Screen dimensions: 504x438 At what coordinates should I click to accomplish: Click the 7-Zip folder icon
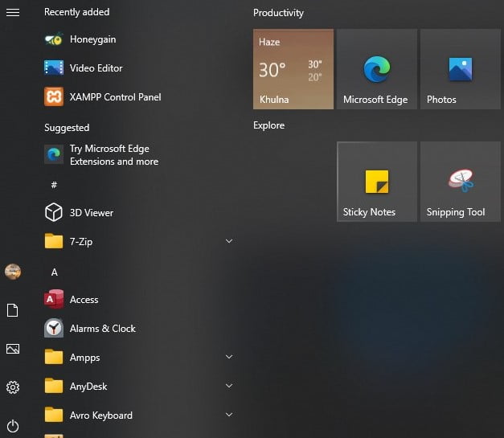coord(54,241)
